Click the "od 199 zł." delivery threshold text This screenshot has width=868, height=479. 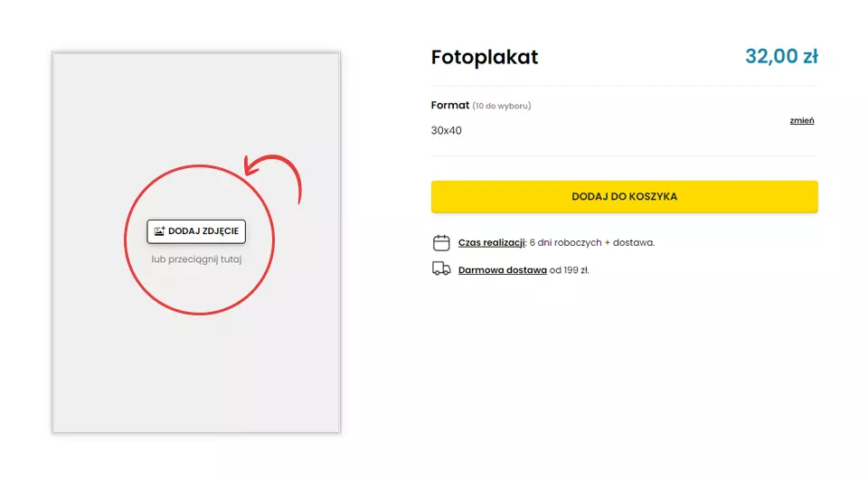[x=570, y=269]
